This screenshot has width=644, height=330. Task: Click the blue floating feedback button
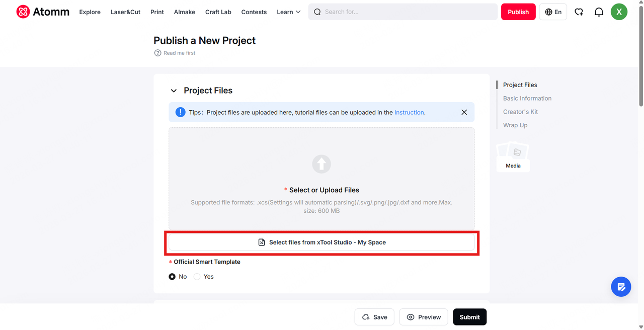pos(621,287)
